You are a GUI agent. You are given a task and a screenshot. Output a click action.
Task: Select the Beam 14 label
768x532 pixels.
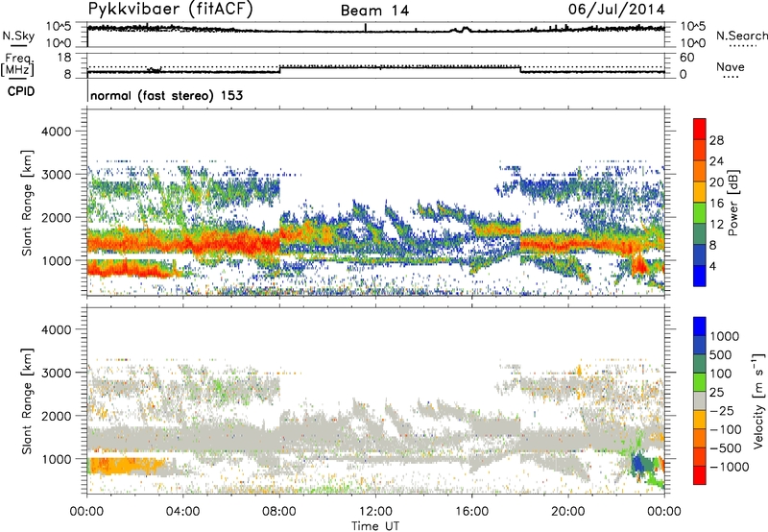(x=374, y=11)
